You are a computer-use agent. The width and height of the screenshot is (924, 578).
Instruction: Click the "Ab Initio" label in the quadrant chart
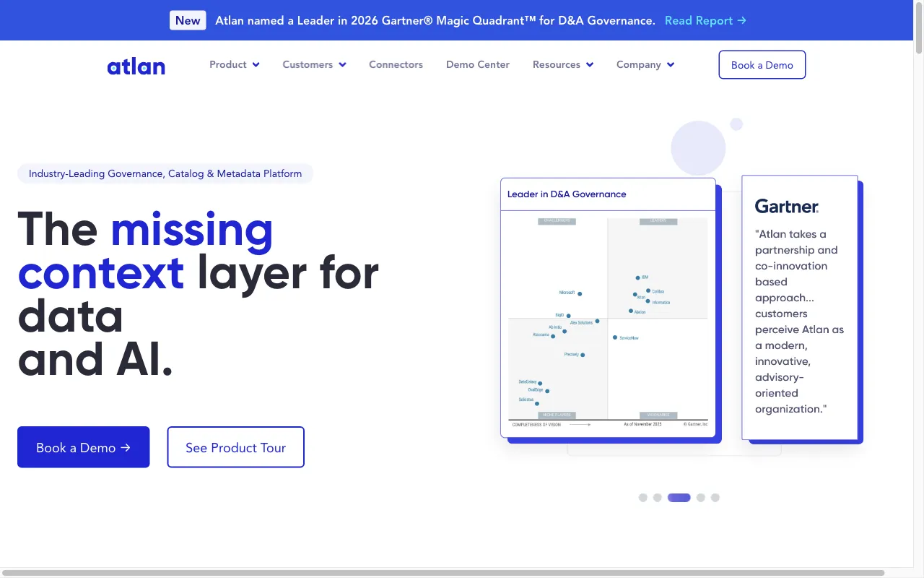click(555, 327)
